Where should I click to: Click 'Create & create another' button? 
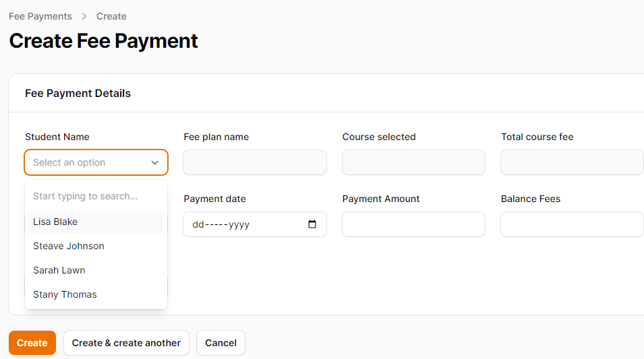coord(126,343)
